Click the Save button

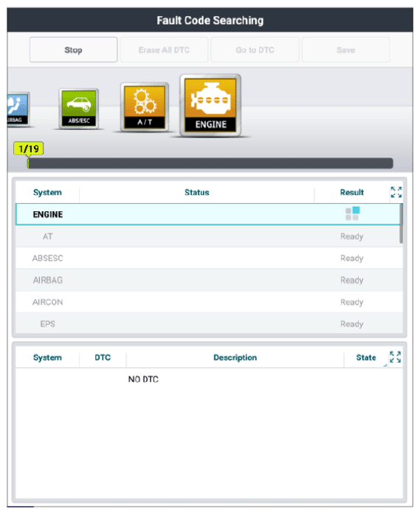[x=346, y=49]
